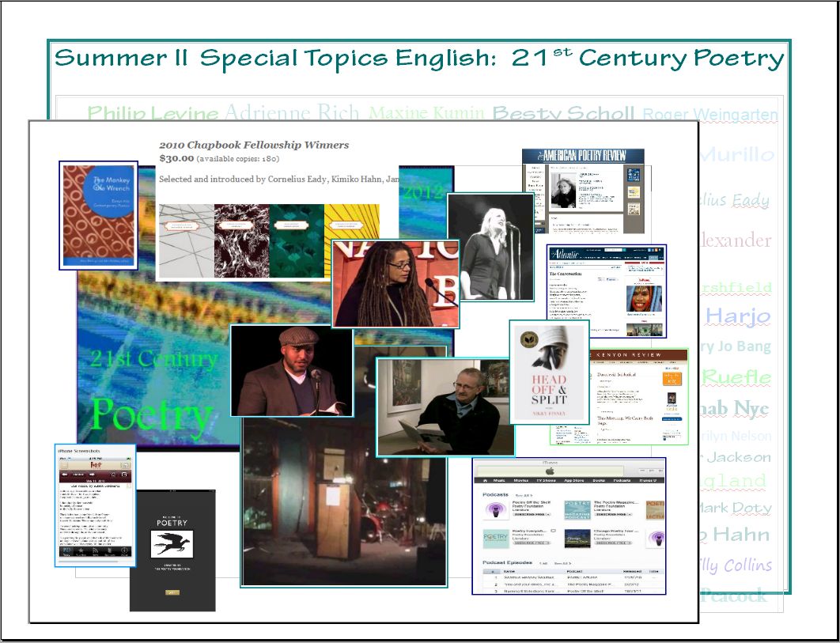Click the Apple logo in iTunes header
The height and width of the screenshot is (643, 840).
(551, 471)
